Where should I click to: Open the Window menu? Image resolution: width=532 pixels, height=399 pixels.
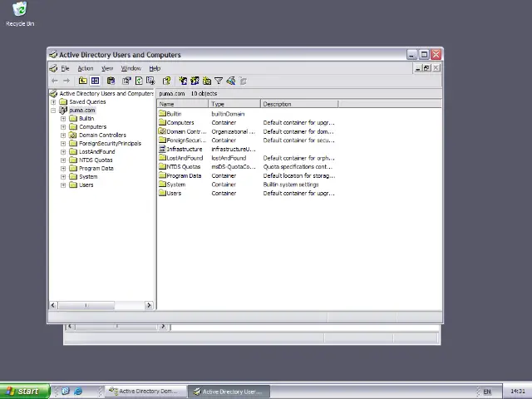coord(131,68)
